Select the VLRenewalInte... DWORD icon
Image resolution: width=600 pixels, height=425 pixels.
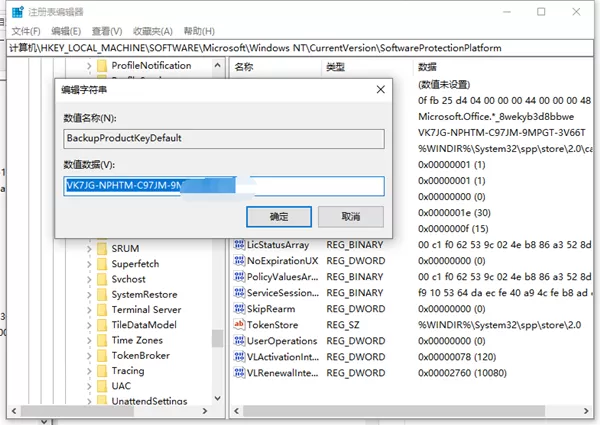click(x=239, y=373)
